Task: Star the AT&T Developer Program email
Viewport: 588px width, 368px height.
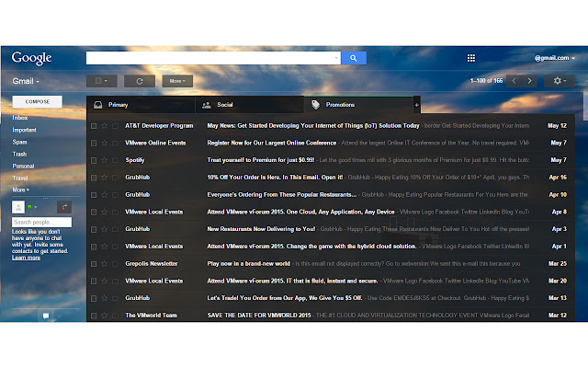Action: tap(104, 126)
